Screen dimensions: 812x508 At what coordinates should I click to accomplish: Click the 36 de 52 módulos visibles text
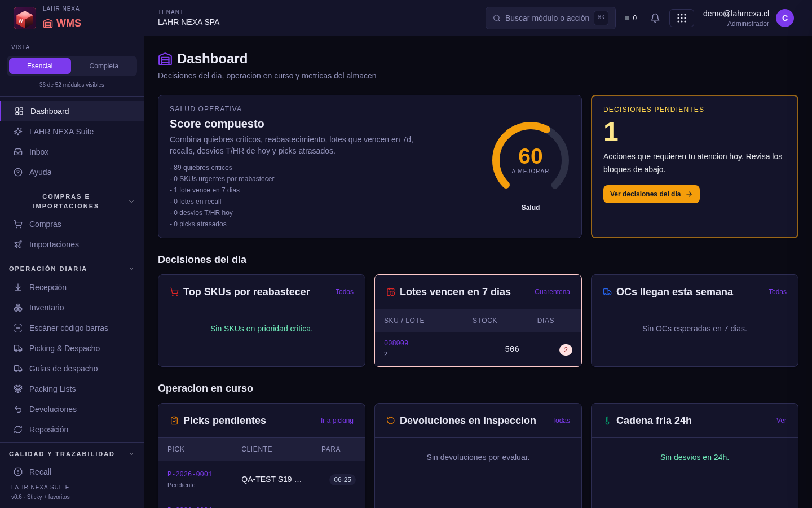pyautogui.click(x=72, y=85)
